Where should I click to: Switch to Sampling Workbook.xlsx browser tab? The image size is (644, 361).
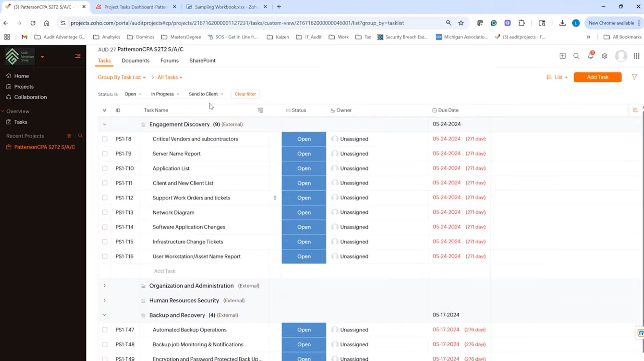227,7
